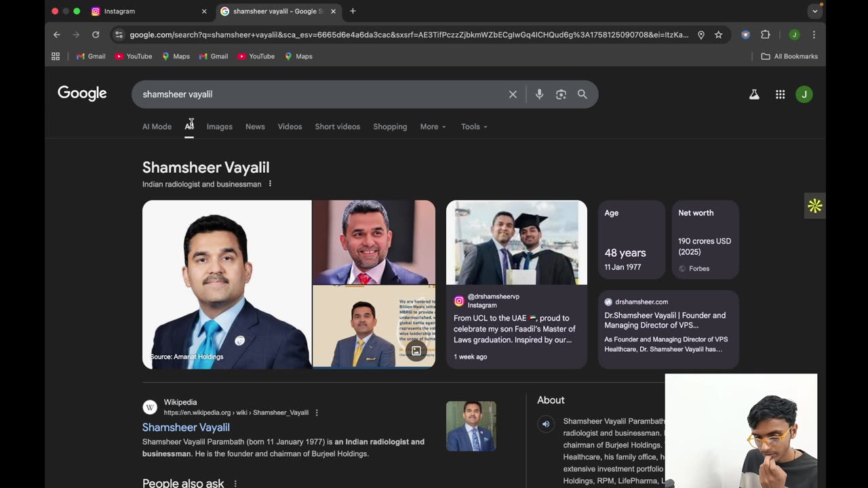Select the Videos search tab
Viewport: 868px width, 488px height.
(290, 127)
